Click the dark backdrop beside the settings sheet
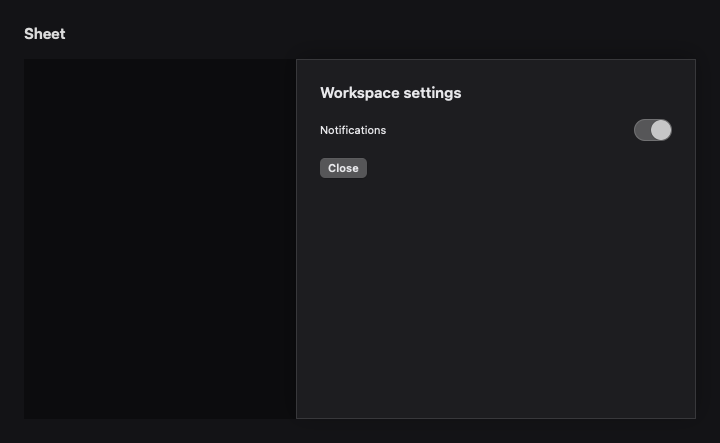Viewport: 720px width, 443px height. click(x=160, y=239)
